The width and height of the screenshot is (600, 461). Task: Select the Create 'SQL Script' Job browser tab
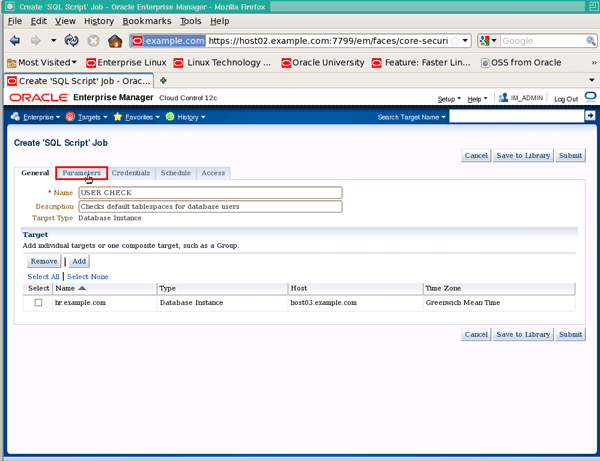[79, 81]
